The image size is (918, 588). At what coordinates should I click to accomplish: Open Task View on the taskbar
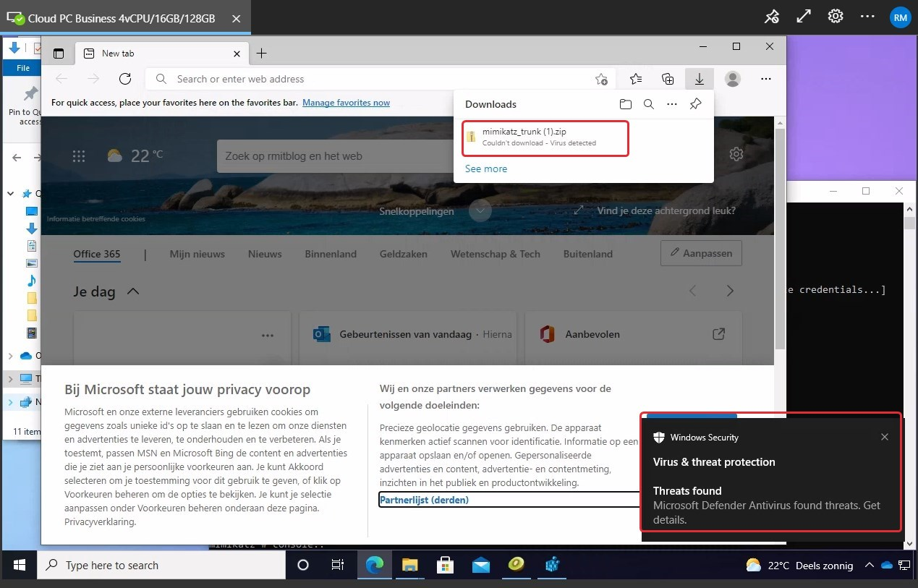coord(337,565)
